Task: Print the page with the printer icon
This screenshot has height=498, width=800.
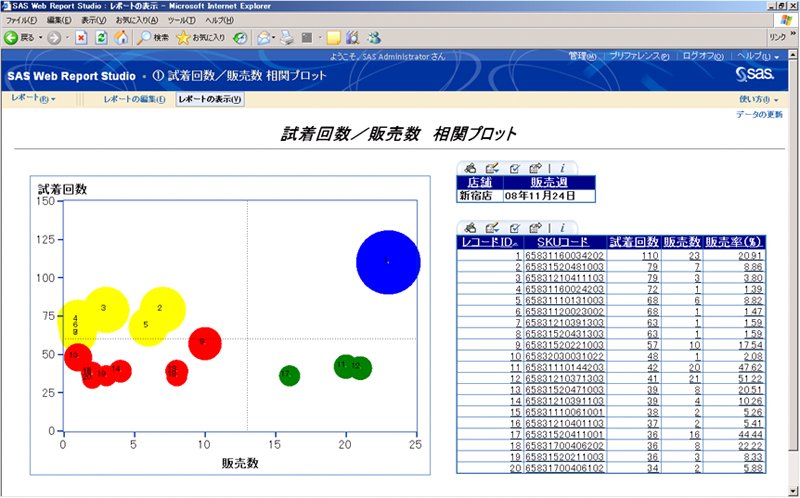Action: [287, 38]
